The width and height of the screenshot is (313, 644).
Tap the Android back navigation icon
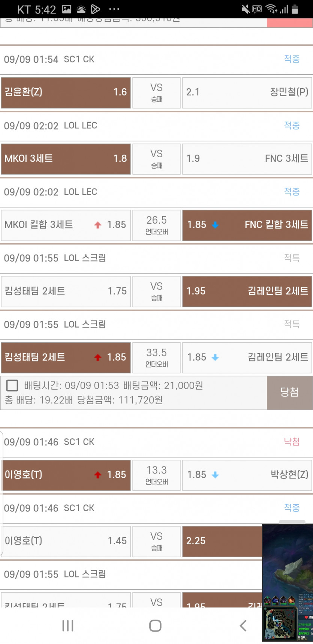243,626
